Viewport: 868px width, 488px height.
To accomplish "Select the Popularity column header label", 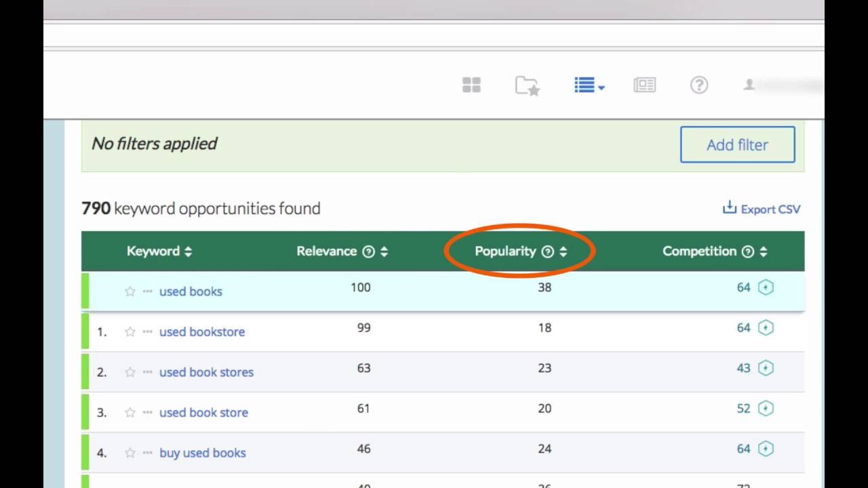I will click(x=505, y=251).
